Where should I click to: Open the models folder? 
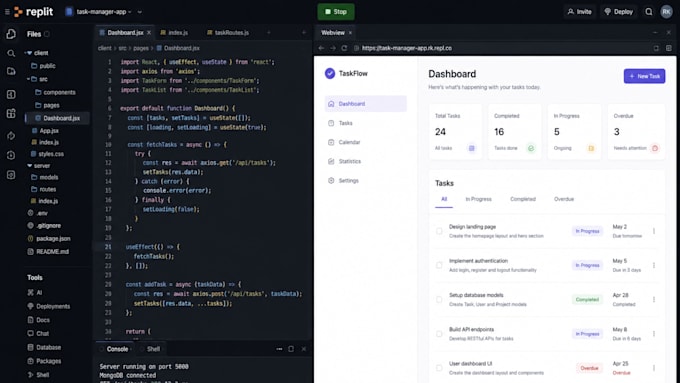click(44, 177)
